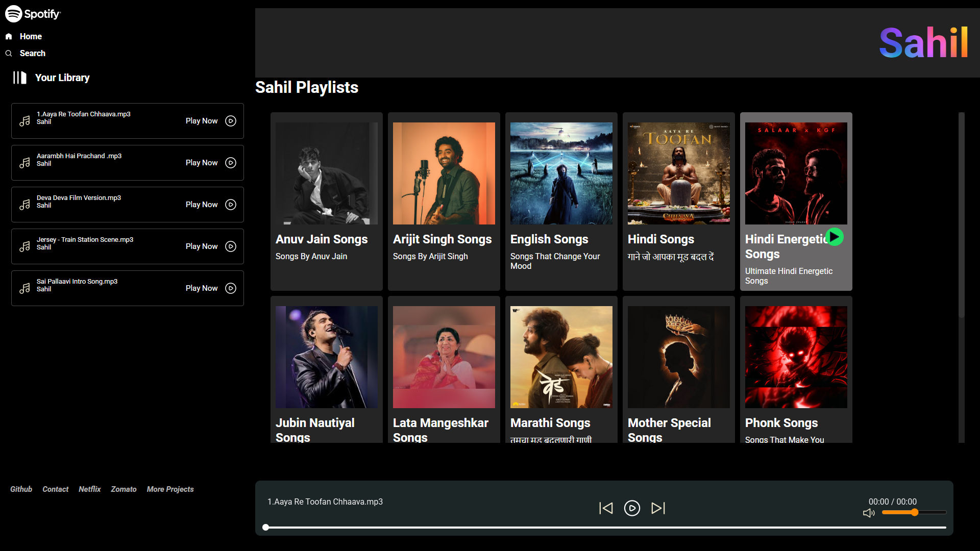Click Play Now for Aarambh Hai Prachand
The width and height of the screenshot is (980, 551).
point(202,163)
